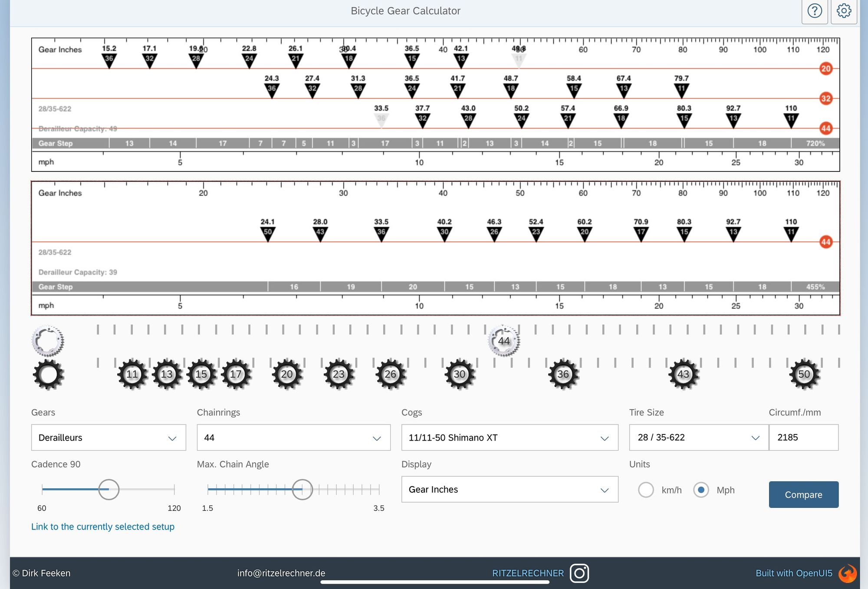Select the Mph units radio button
Image resolution: width=868 pixels, height=589 pixels.
(x=701, y=490)
